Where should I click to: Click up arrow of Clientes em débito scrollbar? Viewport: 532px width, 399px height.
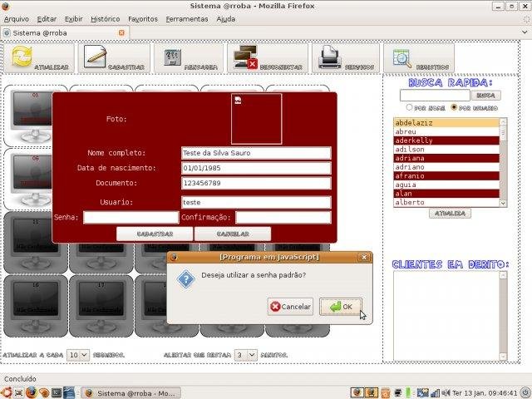pyautogui.click(x=504, y=275)
